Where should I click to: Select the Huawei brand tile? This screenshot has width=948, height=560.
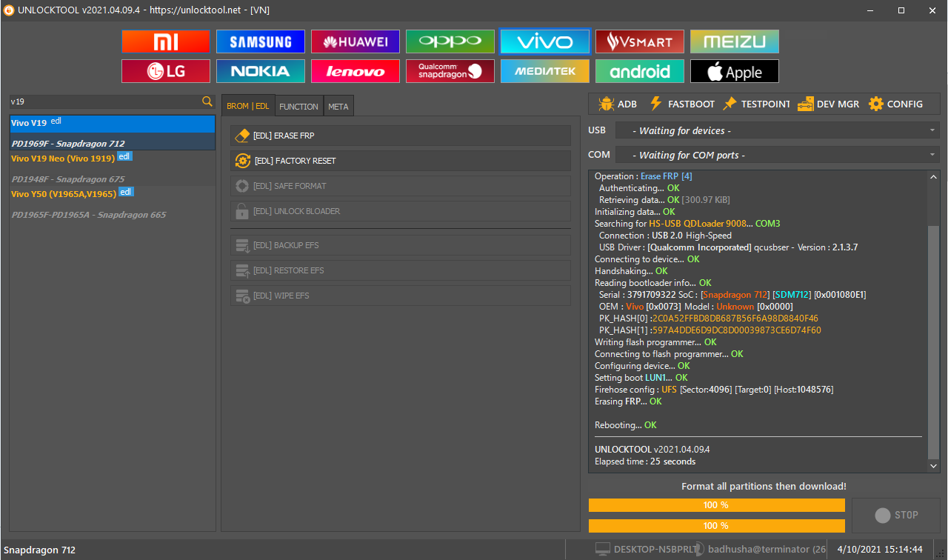355,41
